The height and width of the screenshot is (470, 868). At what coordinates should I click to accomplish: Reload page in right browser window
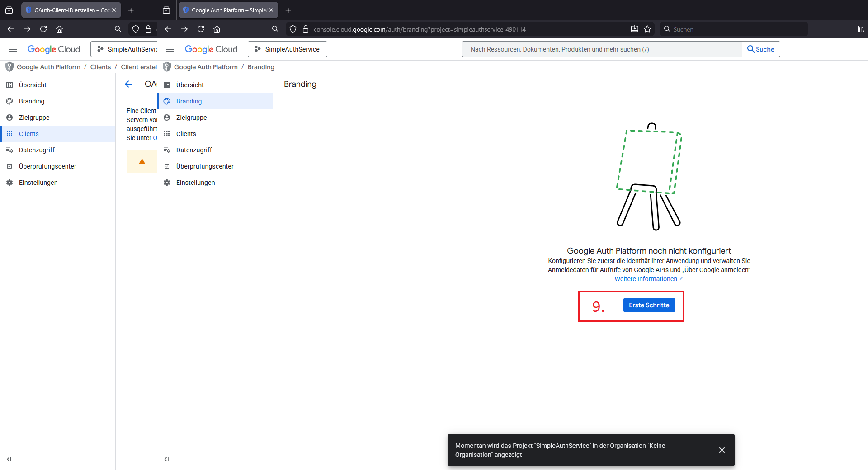[x=201, y=29]
